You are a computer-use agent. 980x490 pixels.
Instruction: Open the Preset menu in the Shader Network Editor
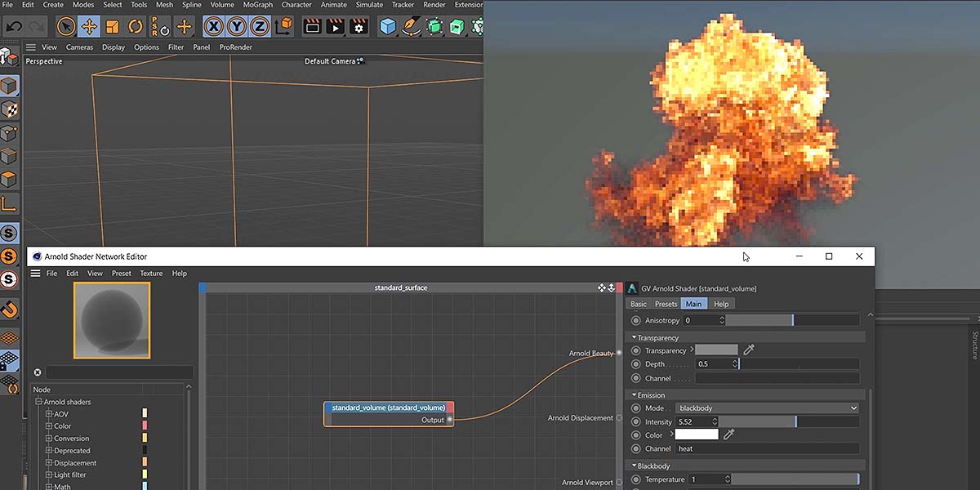122,274
